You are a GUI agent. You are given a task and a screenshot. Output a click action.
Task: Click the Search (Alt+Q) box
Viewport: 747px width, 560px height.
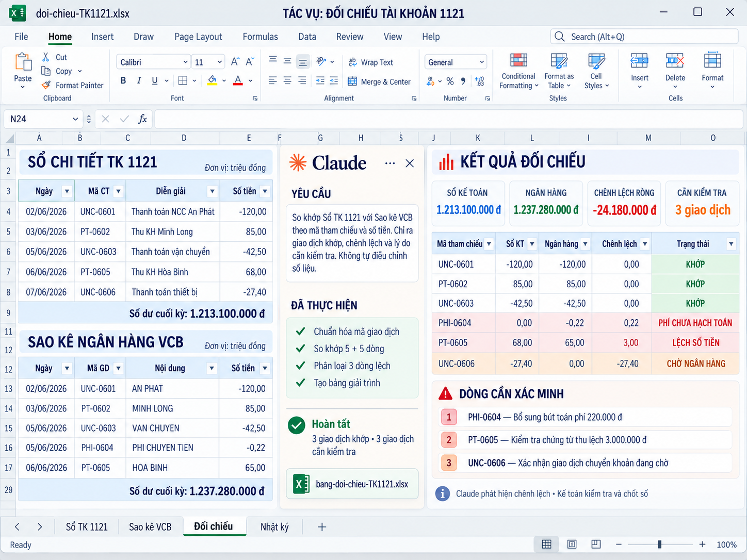coord(644,37)
